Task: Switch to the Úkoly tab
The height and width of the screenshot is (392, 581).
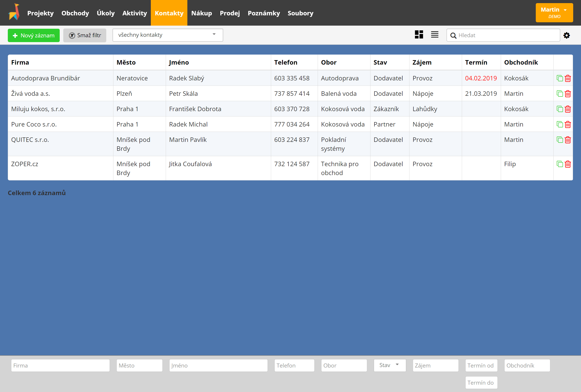Action: [106, 13]
